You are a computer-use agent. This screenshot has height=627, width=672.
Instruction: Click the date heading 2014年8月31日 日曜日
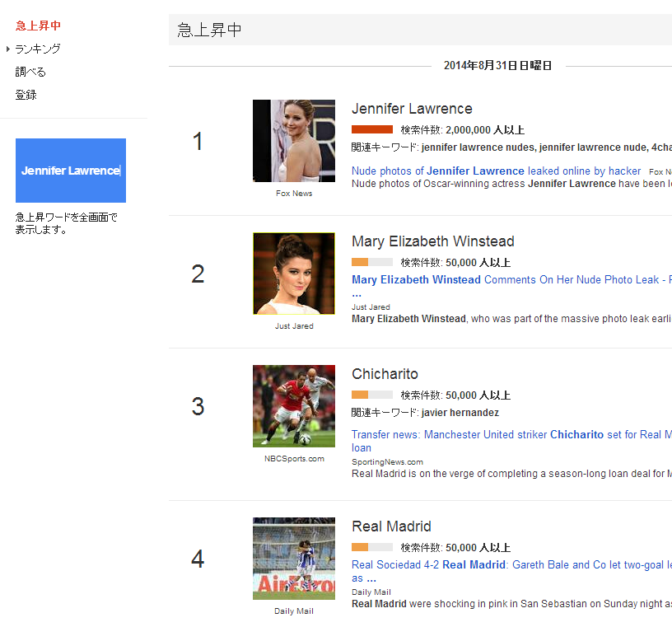(x=497, y=66)
